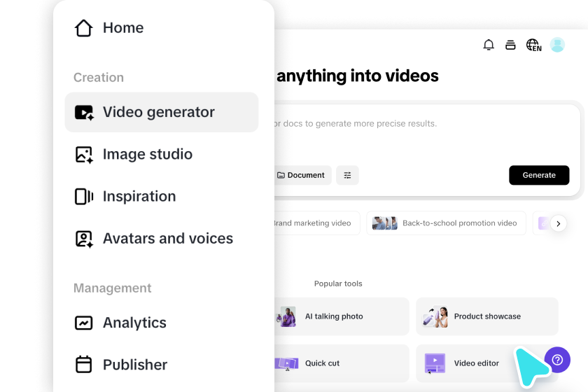Click the Product showcase thumbnail
The image size is (588, 392).
pyautogui.click(x=435, y=316)
